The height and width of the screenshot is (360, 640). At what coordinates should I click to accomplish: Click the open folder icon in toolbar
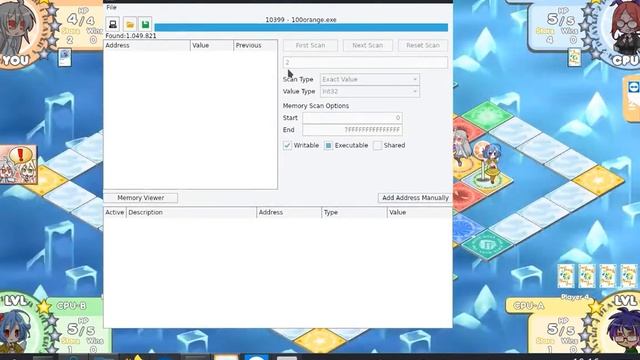point(130,24)
